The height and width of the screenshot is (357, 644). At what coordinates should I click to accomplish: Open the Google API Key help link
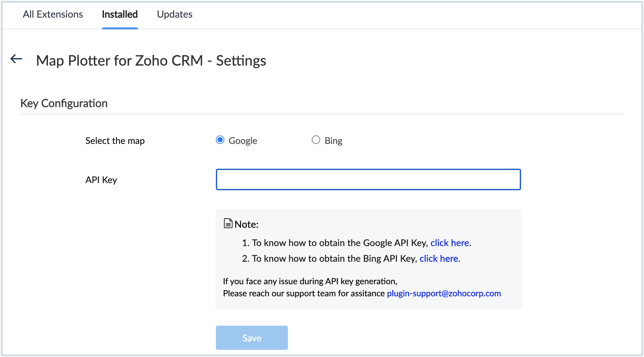point(449,243)
